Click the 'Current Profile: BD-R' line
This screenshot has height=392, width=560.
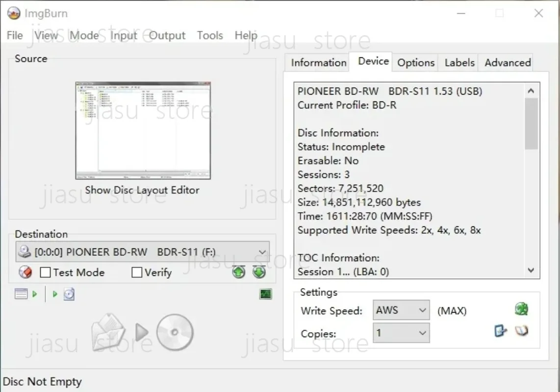point(347,105)
